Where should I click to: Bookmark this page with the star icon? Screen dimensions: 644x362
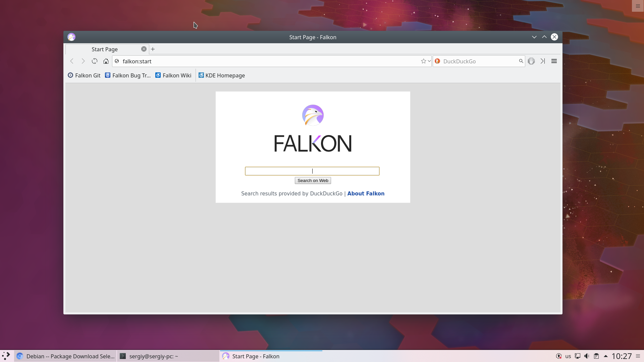point(423,61)
